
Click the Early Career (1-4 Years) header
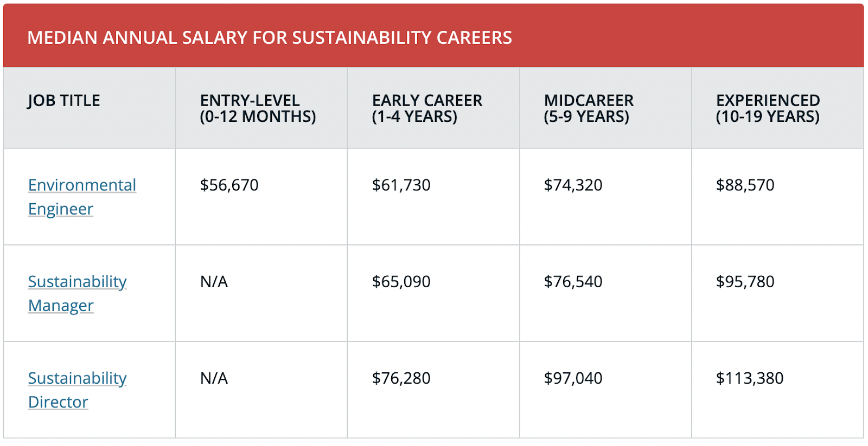pos(427,108)
